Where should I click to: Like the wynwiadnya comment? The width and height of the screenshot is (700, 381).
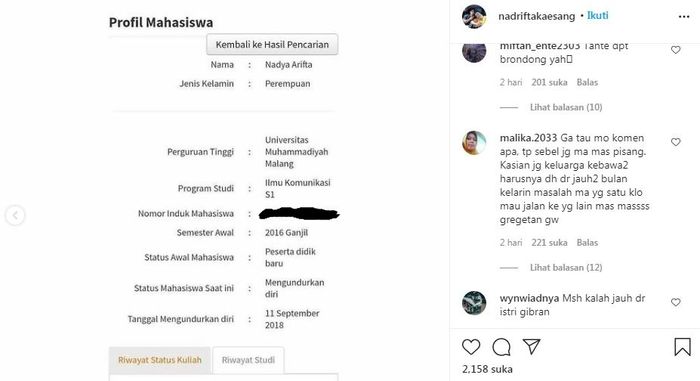tap(676, 302)
